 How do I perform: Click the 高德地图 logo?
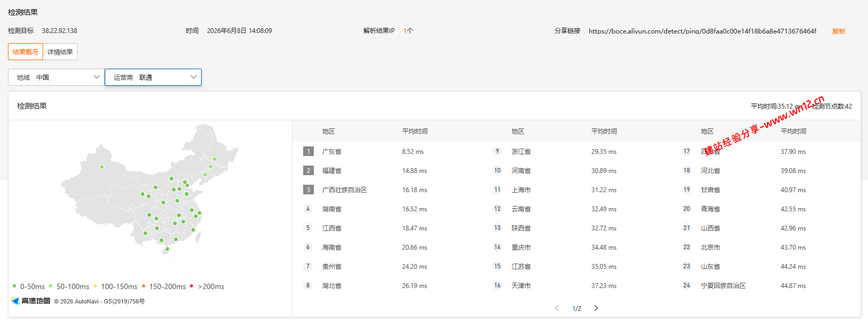[x=31, y=301]
